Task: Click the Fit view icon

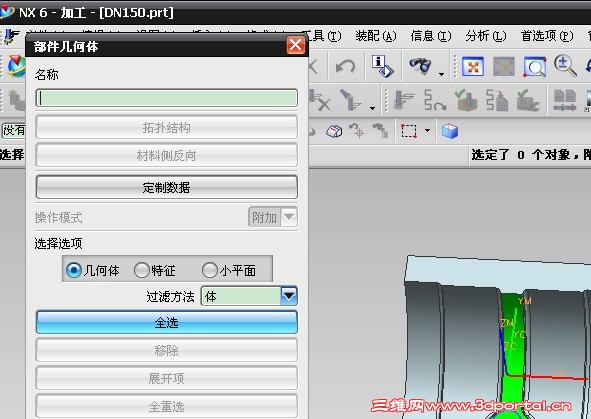Action: (x=473, y=67)
